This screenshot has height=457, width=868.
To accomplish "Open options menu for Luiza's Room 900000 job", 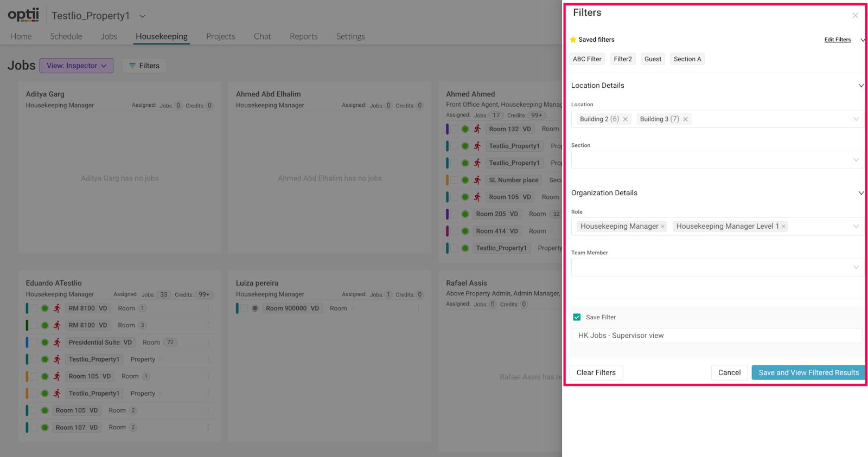I will coord(418,308).
